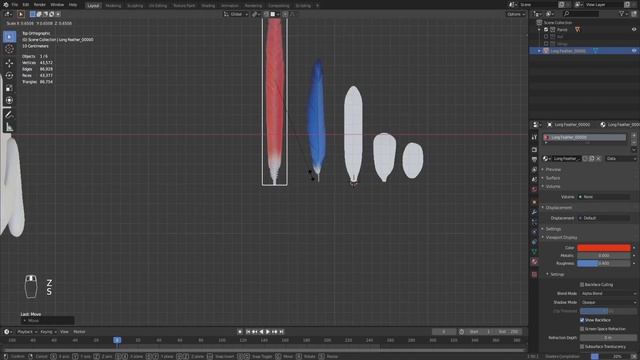Open the Output properties tab
Viewport: 640px width, 360px height.
[534, 160]
